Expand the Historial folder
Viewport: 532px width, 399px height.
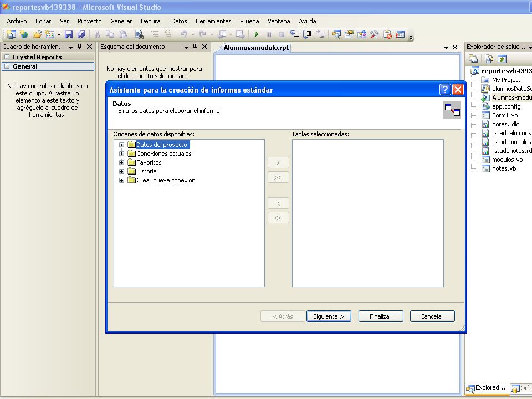[121, 171]
